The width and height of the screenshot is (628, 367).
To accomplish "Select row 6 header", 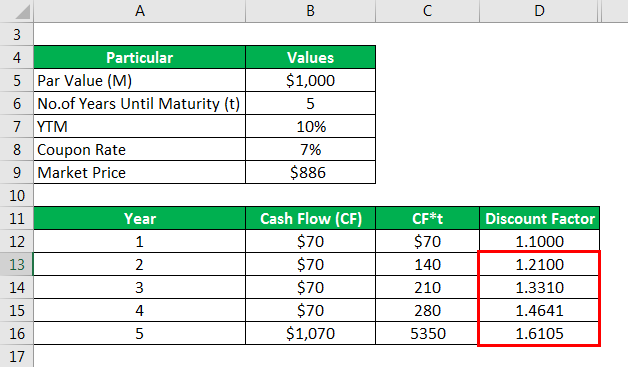I will [x=16, y=103].
